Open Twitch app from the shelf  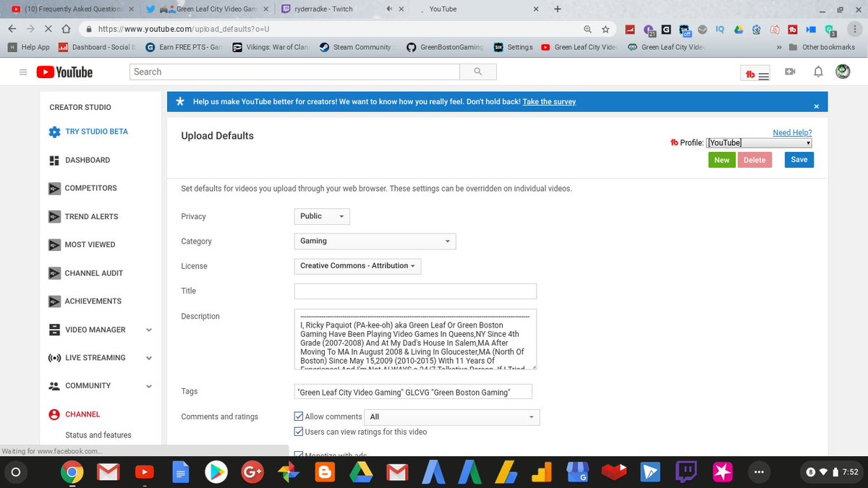click(x=686, y=473)
